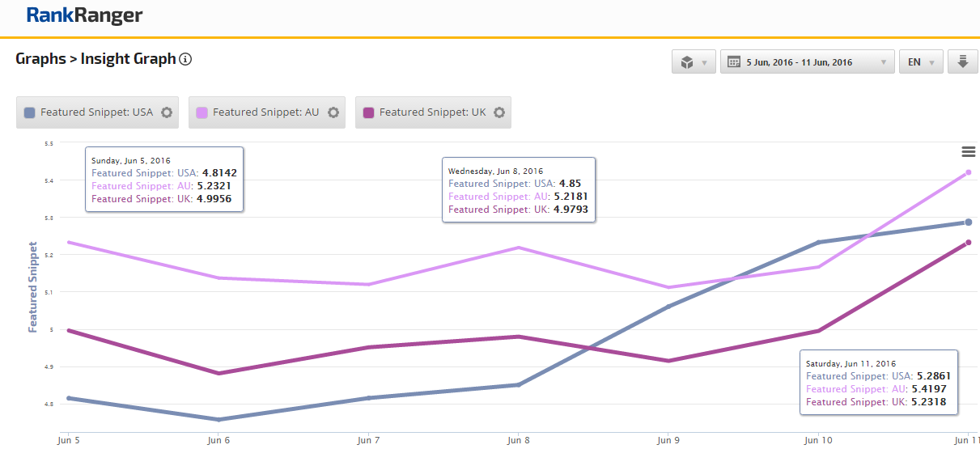Click the Rank Ranger logo
Screen dimensions: 980x449
point(84,15)
